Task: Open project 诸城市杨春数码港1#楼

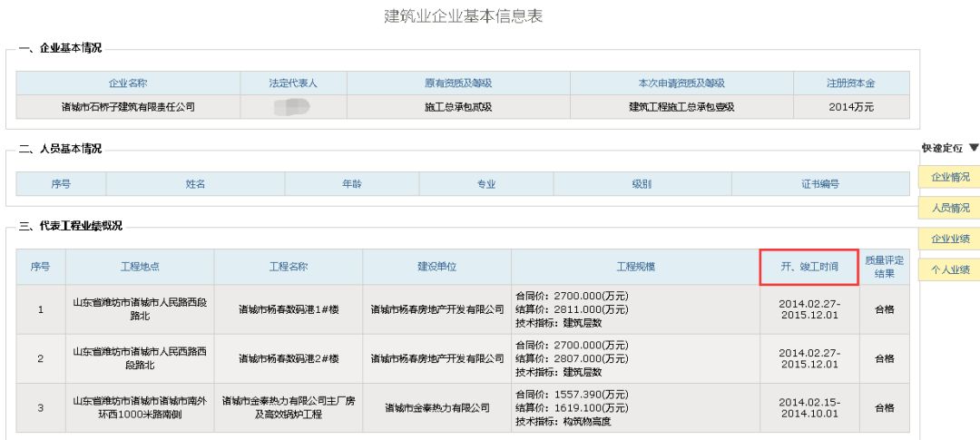Action: [x=289, y=309]
